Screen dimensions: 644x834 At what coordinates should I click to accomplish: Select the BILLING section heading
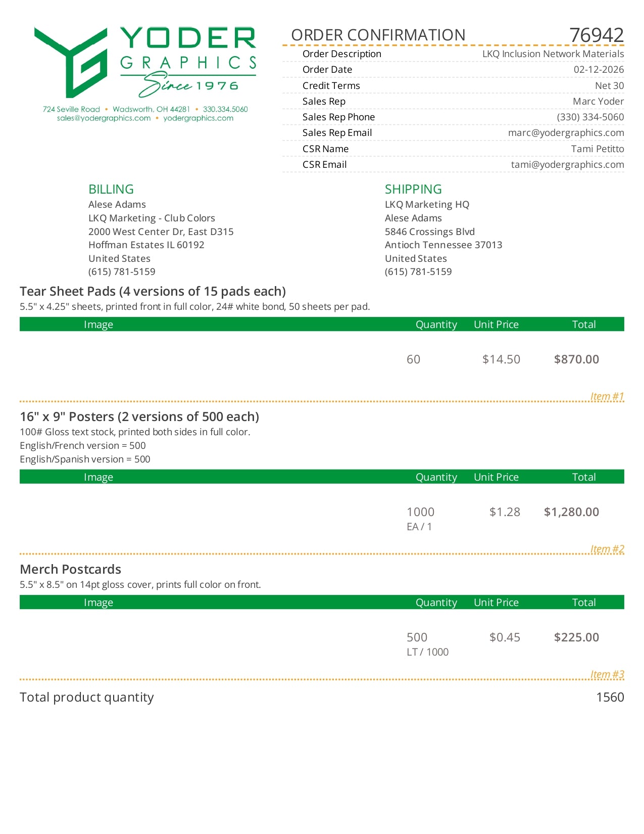111,190
